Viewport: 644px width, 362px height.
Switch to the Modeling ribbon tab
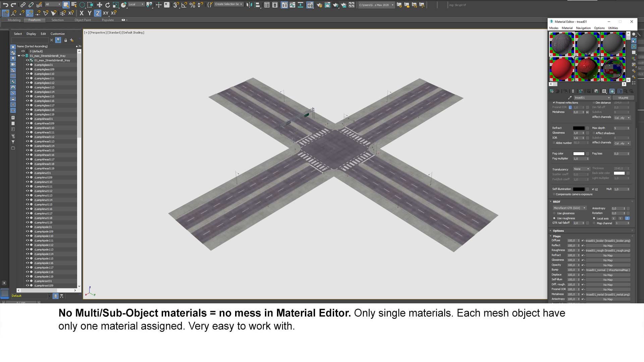[x=14, y=20]
